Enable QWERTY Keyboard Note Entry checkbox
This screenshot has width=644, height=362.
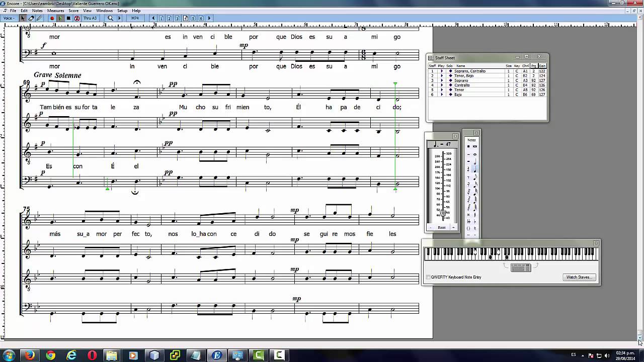point(428,277)
